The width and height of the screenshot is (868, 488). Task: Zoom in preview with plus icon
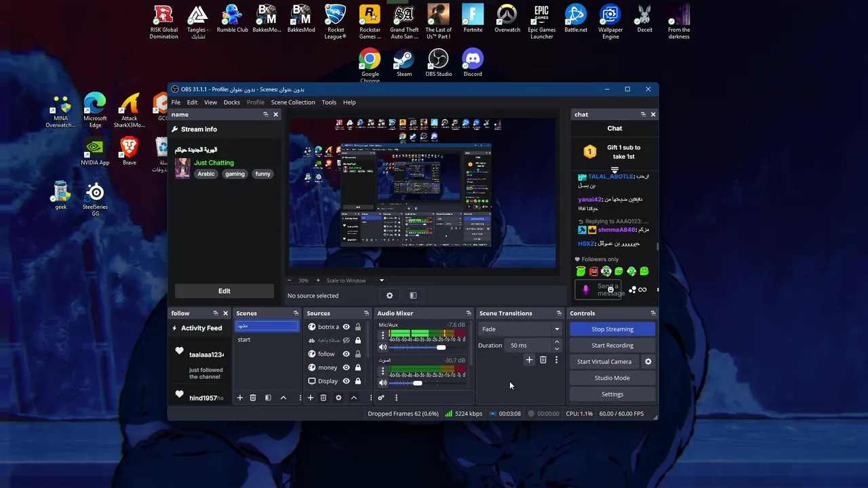click(x=318, y=281)
